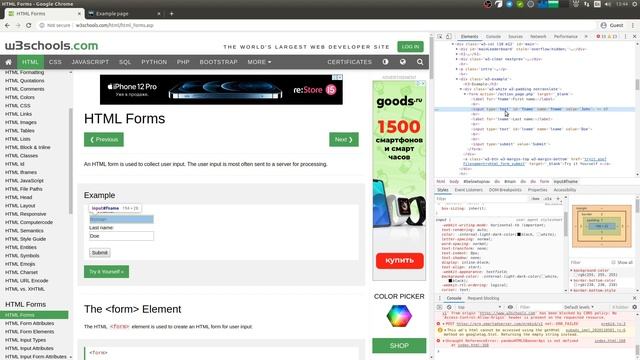Check the Show all checkbox in Computed pane
This screenshot has height=360, width=640.
tap(613, 262)
